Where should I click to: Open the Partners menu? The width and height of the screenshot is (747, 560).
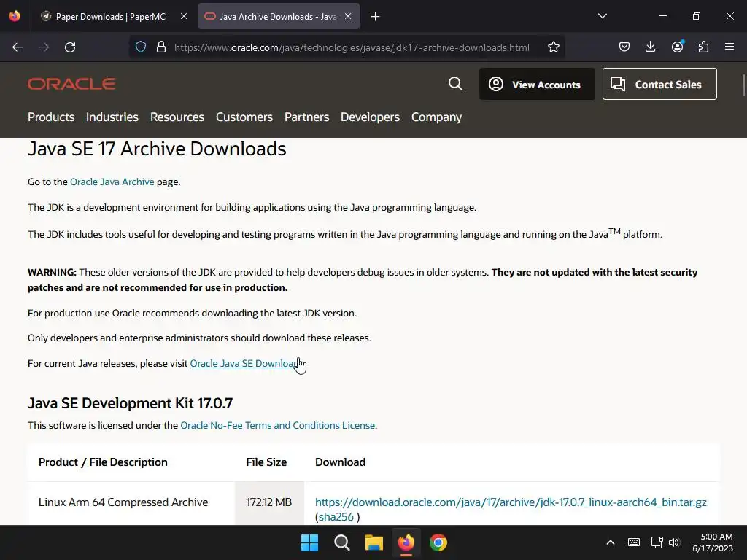[306, 117]
